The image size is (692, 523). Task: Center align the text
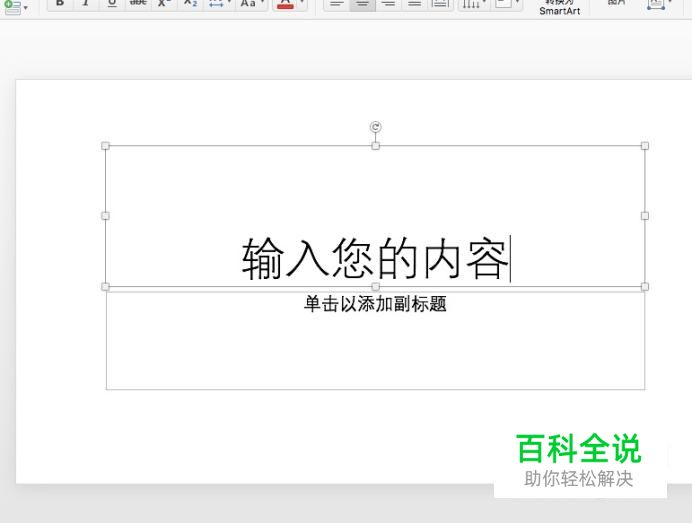[362, 4]
